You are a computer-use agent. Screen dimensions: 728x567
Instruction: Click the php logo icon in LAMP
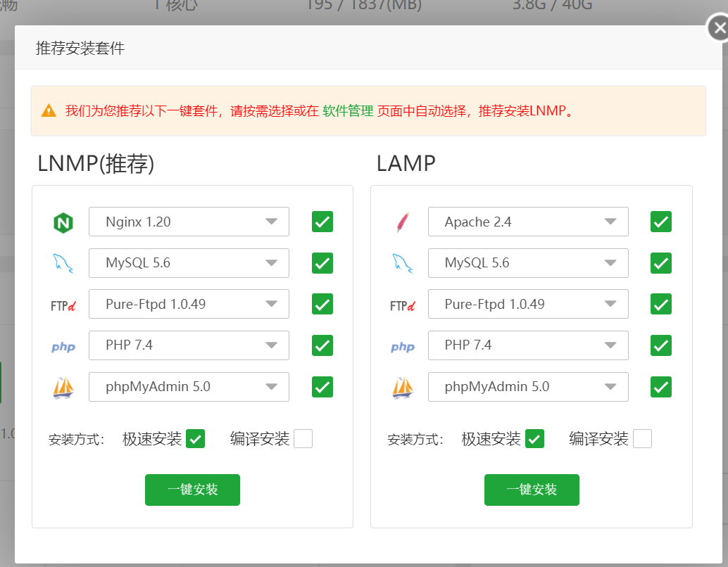pos(403,347)
